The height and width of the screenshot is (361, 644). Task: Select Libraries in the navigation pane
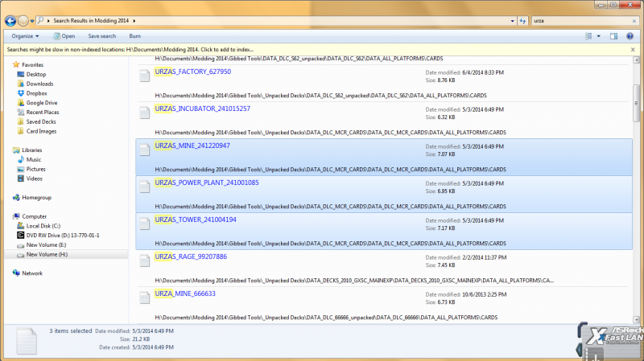click(32, 150)
